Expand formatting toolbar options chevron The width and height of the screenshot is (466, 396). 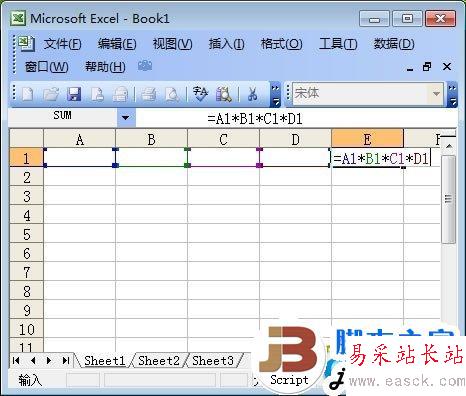tap(452, 94)
